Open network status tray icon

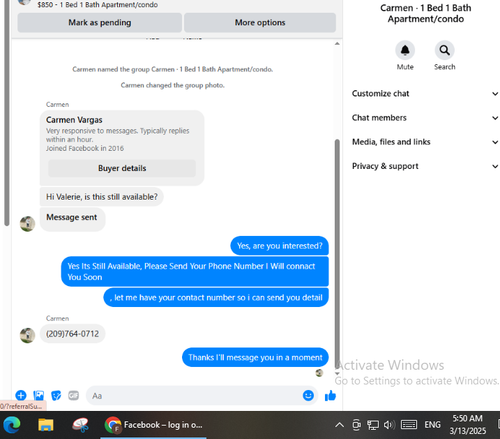pos(373,425)
